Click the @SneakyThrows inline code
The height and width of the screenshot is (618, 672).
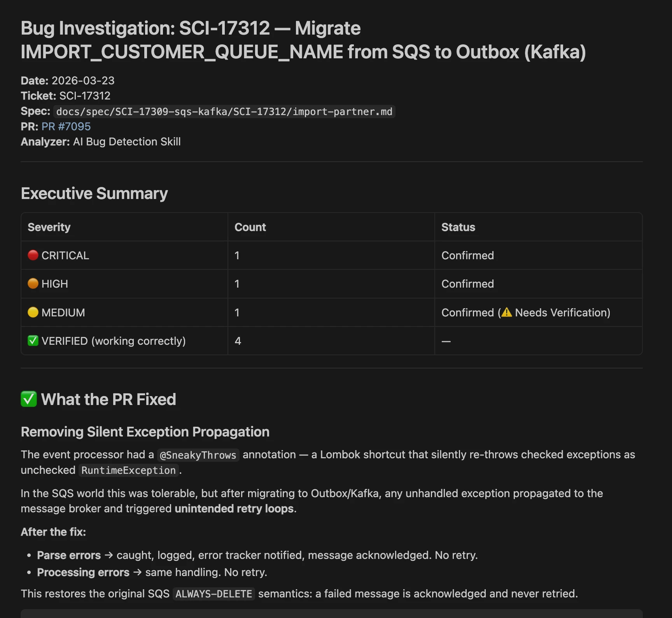198,455
